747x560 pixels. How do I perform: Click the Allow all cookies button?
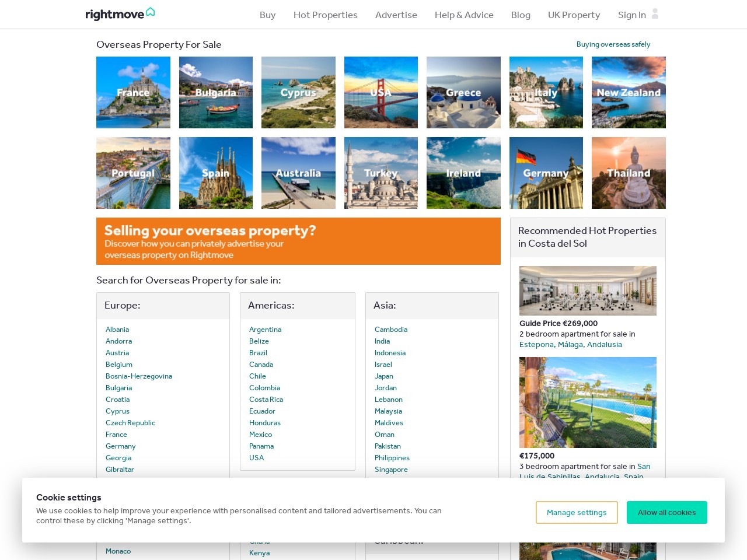tap(666, 512)
